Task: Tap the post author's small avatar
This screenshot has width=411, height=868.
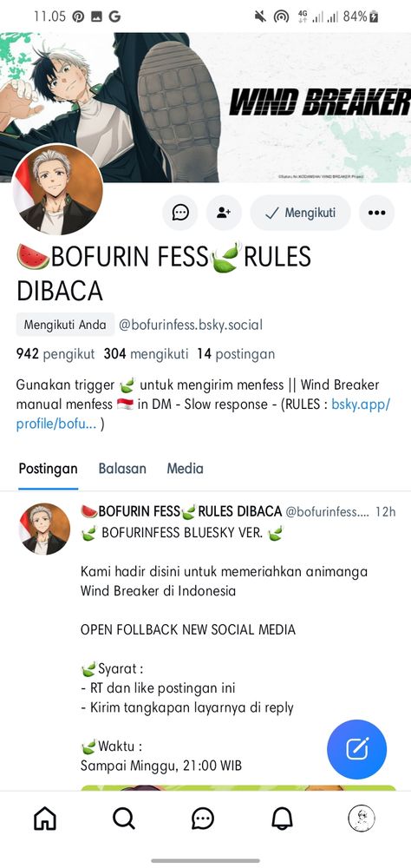Action: pos(45,529)
